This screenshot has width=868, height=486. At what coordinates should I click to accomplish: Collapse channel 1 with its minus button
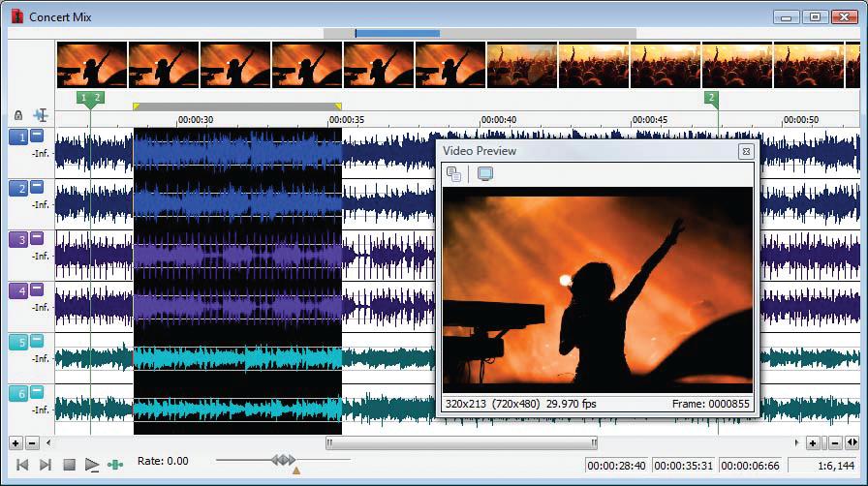click(x=37, y=134)
